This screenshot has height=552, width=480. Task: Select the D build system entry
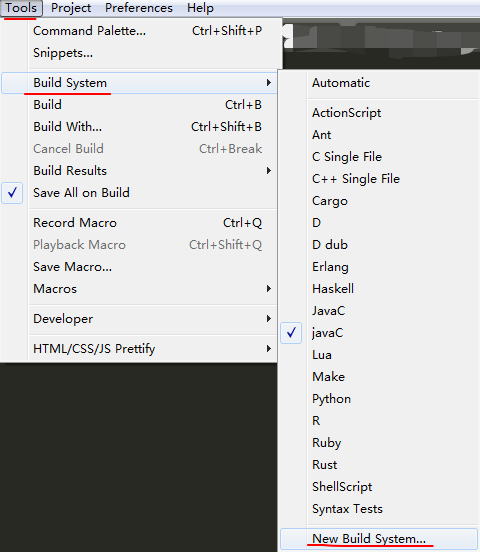tap(379, 223)
